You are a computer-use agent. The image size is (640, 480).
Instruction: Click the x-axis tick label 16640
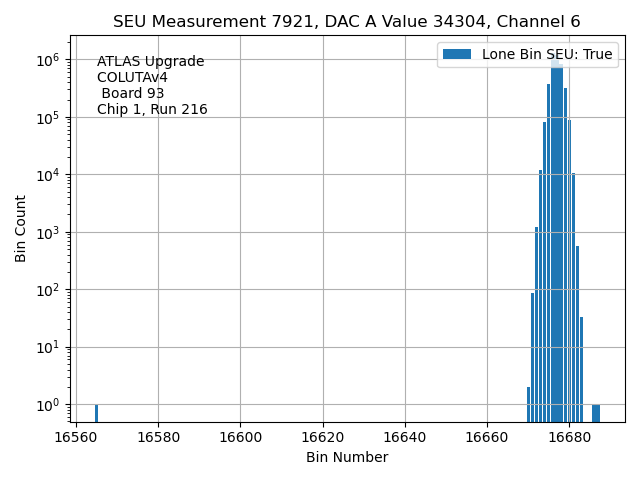[405, 437]
